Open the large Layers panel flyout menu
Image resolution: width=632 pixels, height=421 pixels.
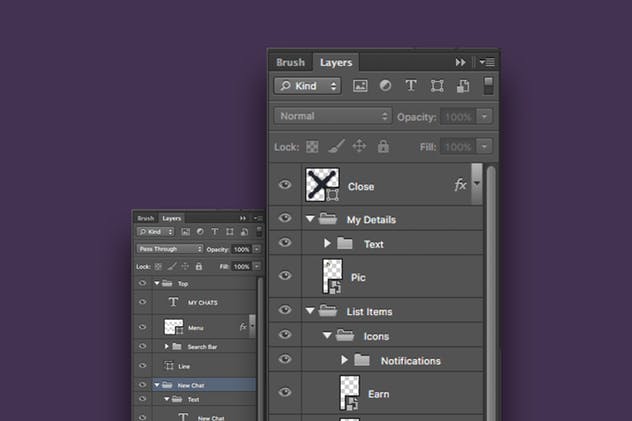pos(487,62)
